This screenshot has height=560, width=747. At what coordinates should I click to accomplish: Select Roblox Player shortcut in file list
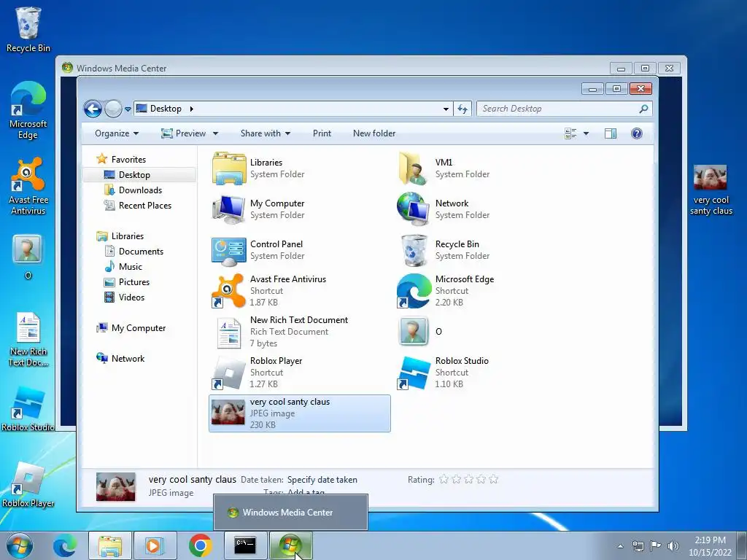tap(228, 373)
